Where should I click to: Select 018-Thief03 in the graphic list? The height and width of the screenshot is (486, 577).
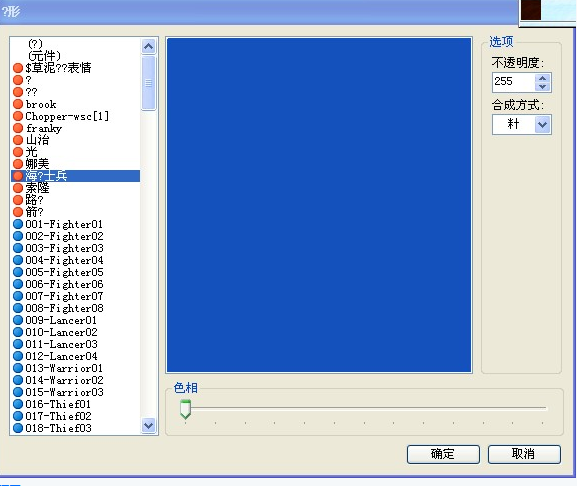point(58,428)
